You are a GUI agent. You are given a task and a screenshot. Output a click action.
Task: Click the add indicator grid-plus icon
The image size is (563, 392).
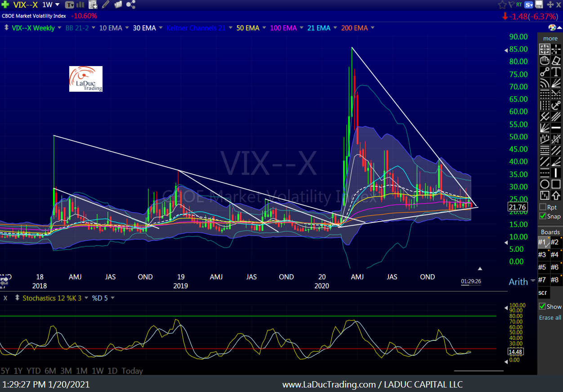click(93, 5)
